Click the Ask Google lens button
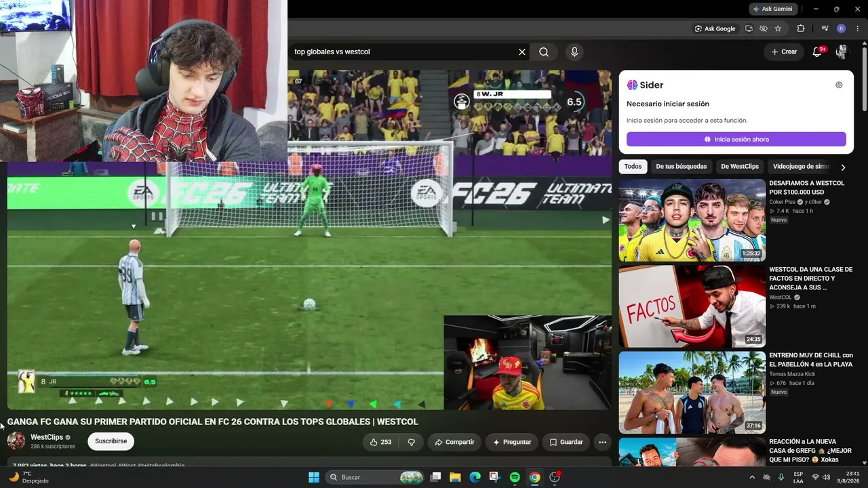The height and width of the screenshot is (488, 868). [715, 28]
